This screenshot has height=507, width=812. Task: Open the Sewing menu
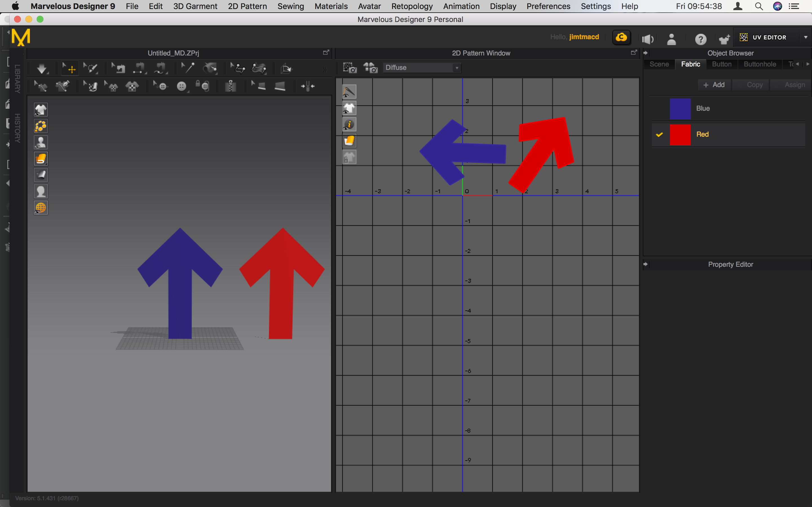point(291,6)
